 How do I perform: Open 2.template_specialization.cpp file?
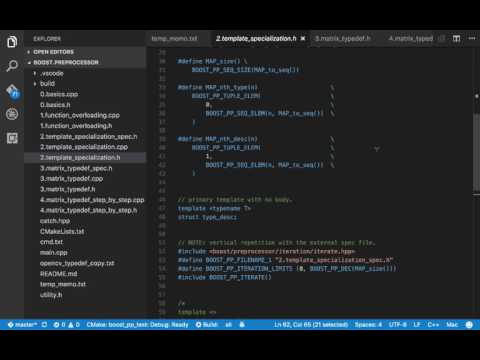click(84, 147)
